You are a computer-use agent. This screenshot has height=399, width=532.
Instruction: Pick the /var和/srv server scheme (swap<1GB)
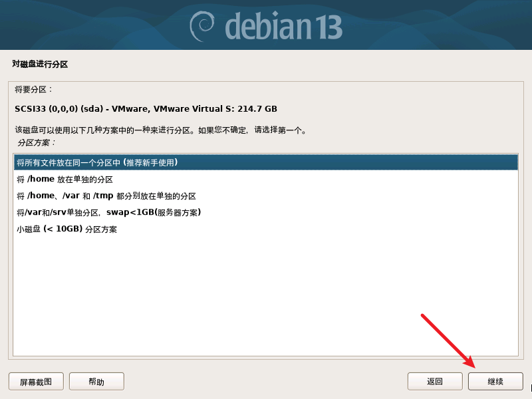coord(265,212)
